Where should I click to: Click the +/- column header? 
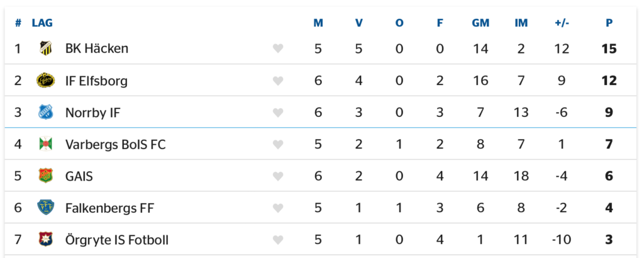(x=562, y=23)
